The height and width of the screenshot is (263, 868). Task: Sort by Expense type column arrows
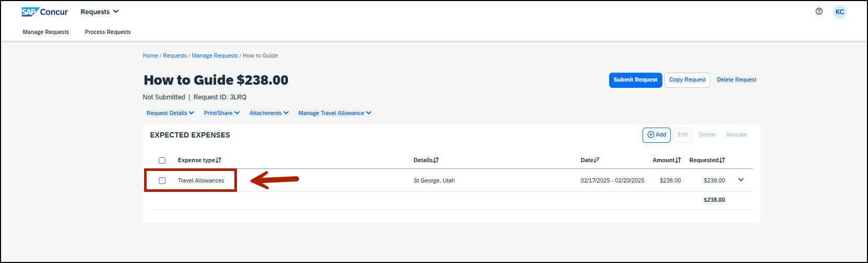pos(219,160)
